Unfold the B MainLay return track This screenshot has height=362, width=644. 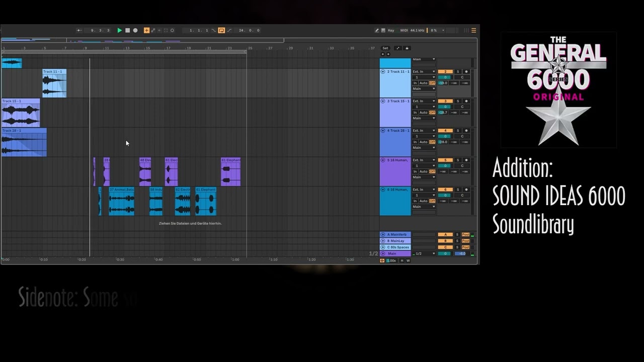click(x=383, y=241)
